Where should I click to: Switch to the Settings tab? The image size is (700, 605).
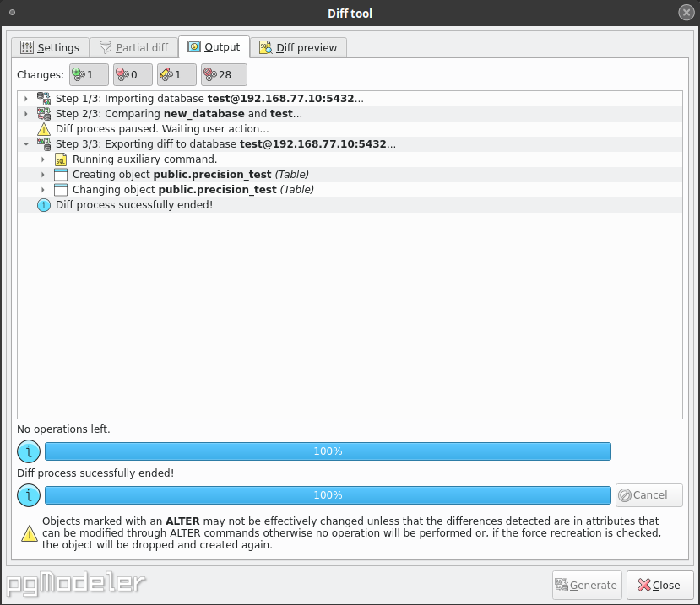pyautogui.click(x=51, y=47)
